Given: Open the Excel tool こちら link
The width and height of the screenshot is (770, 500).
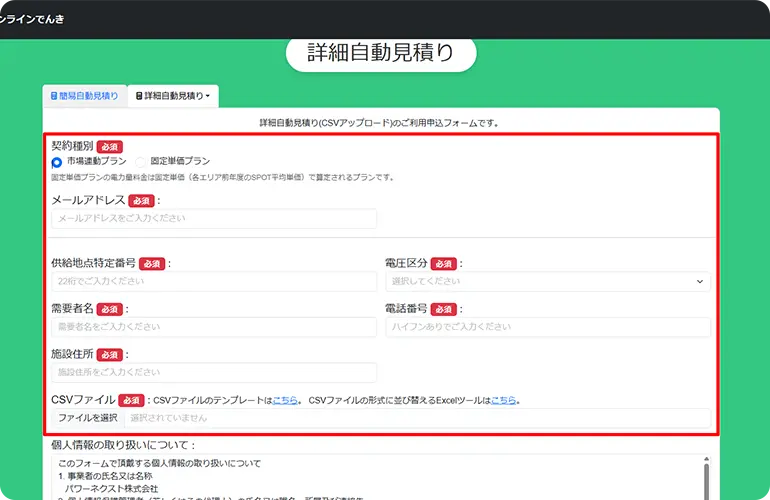Looking at the screenshot, I should tap(503, 400).
